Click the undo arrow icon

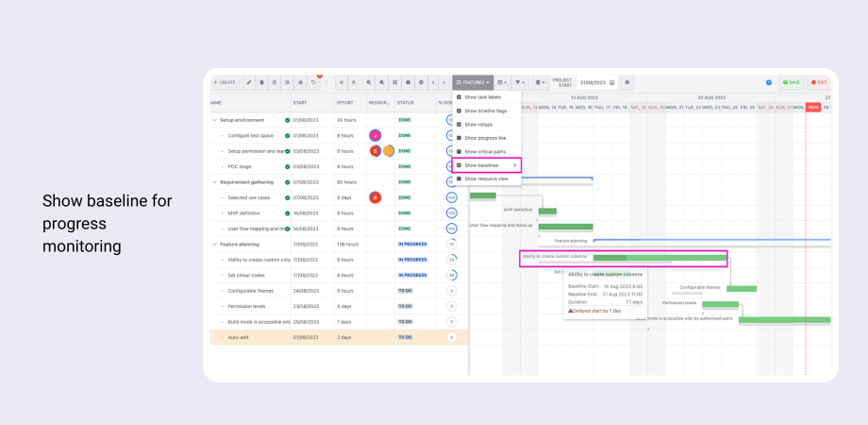coord(313,82)
